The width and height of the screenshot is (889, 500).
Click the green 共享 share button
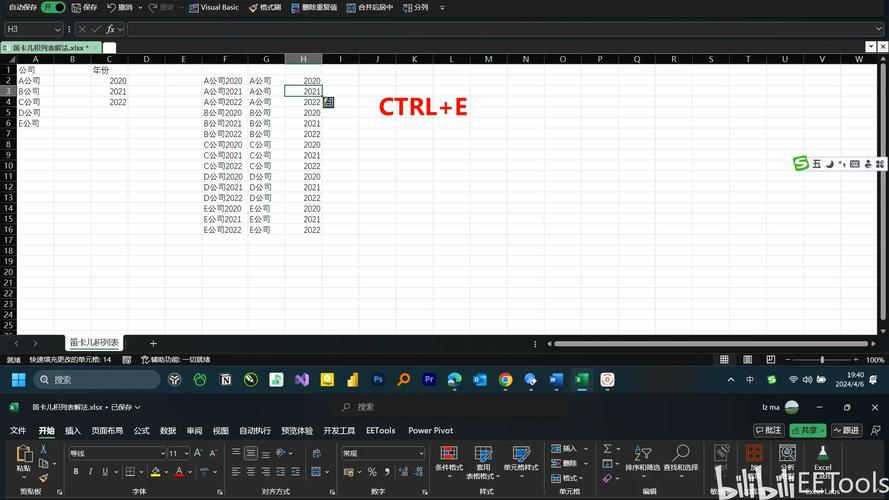click(807, 430)
